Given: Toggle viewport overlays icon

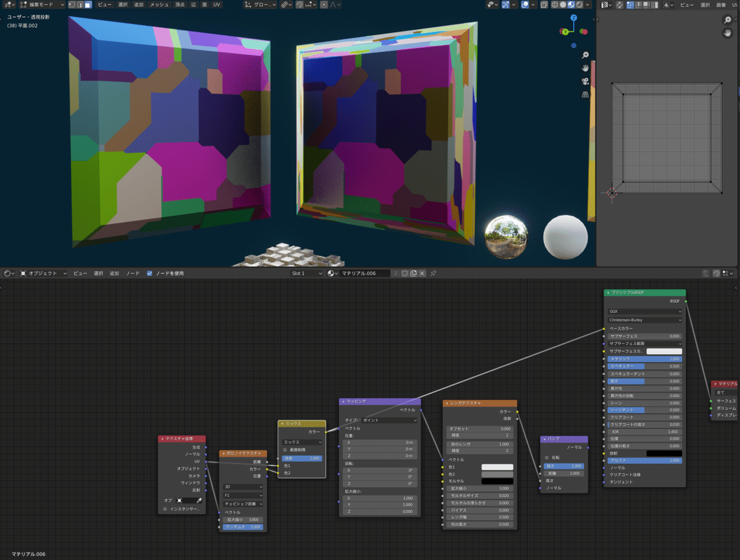Looking at the screenshot, I should click(525, 4).
